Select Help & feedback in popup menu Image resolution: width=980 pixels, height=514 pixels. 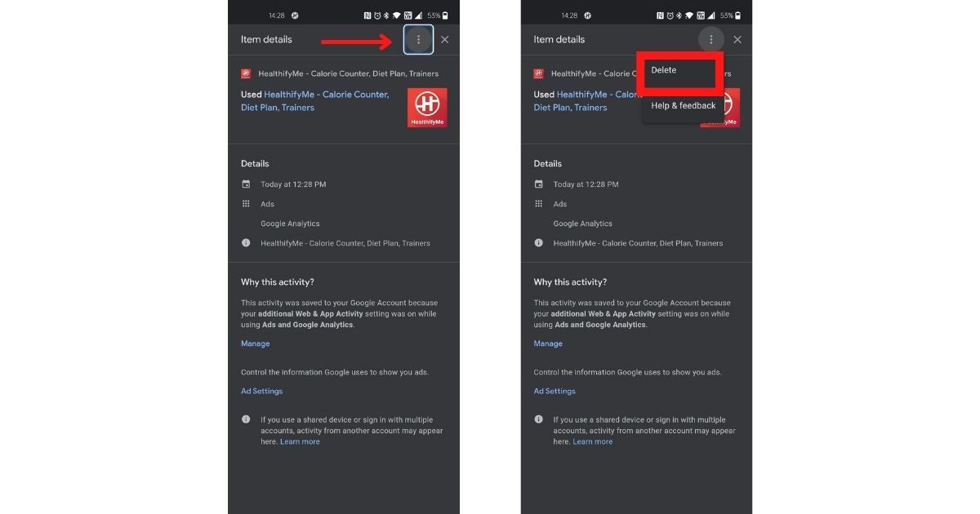[684, 105]
